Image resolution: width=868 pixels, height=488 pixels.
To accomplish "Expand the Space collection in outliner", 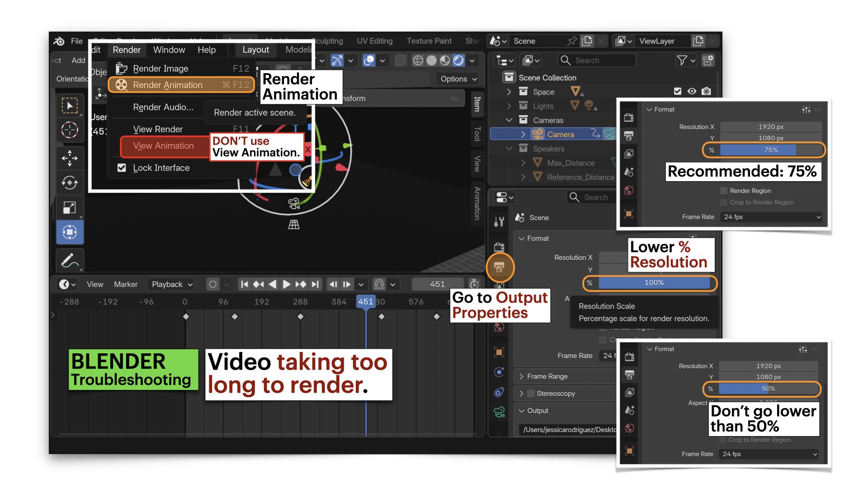I will 509,92.
